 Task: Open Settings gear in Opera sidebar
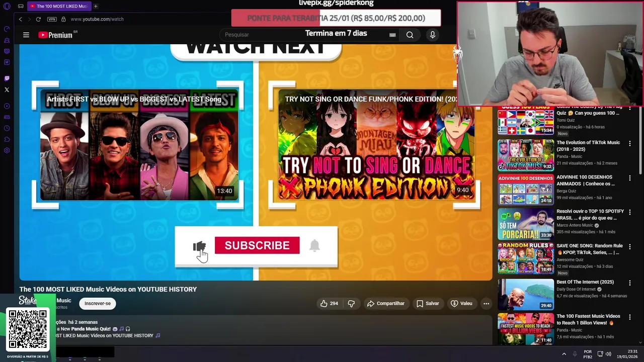pos(7,150)
